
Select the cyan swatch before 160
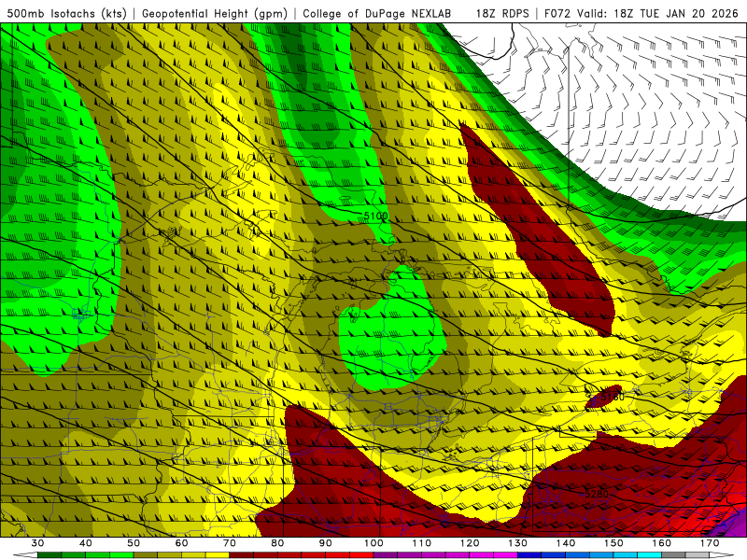point(649,555)
